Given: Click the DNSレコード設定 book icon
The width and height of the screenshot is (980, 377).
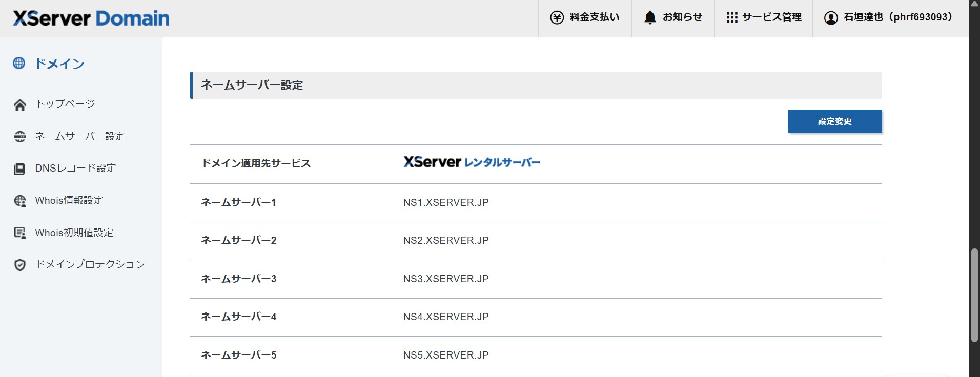Looking at the screenshot, I should 20,169.
